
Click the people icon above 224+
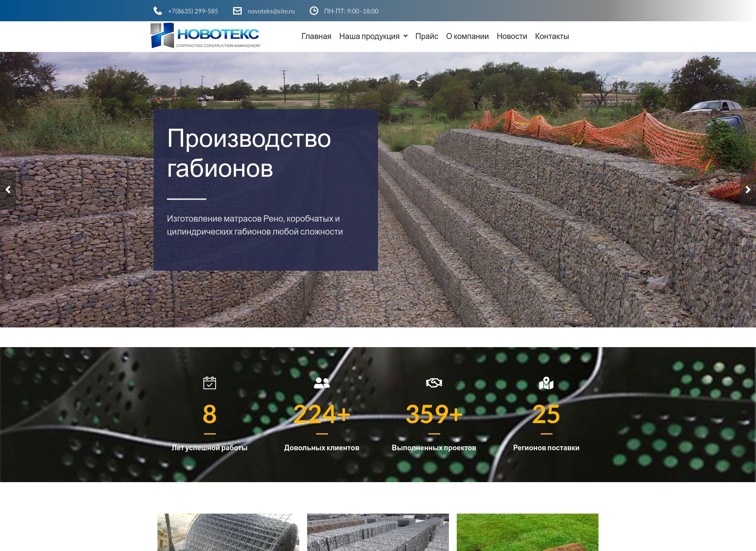point(322,383)
